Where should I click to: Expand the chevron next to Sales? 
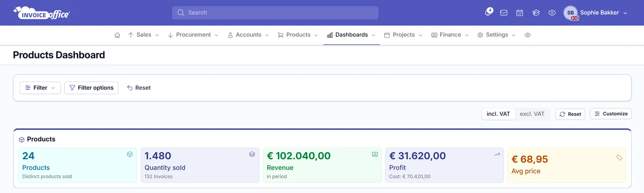(x=157, y=35)
